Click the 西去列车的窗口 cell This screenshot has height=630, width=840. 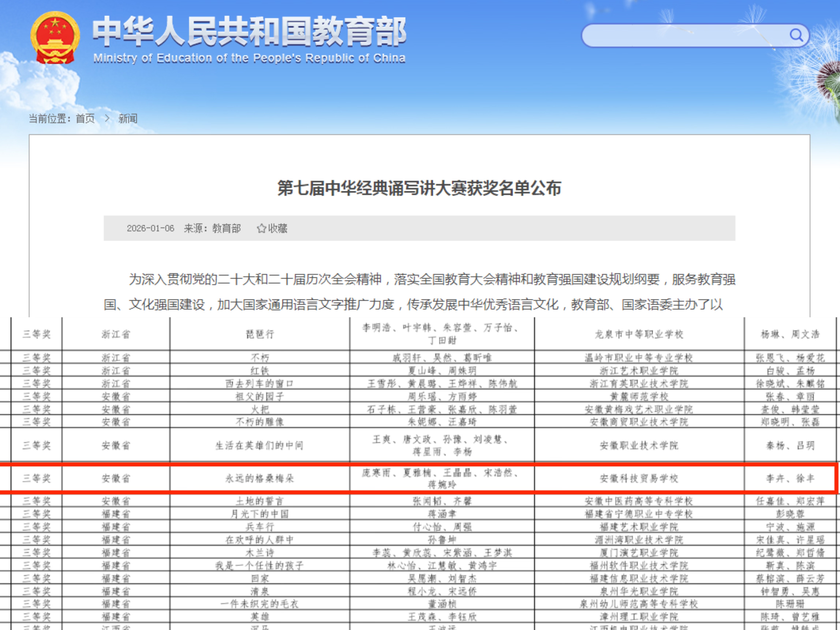[x=260, y=383]
